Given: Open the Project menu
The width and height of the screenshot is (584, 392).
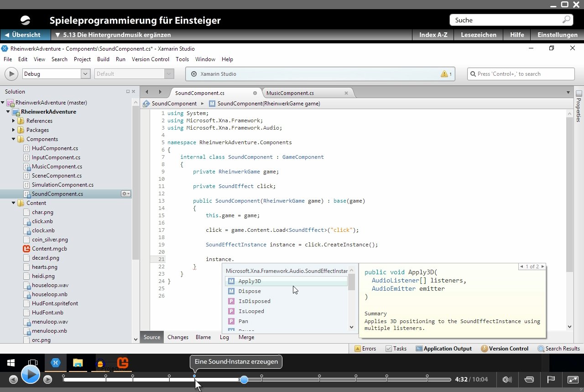Looking at the screenshot, I should (82, 59).
